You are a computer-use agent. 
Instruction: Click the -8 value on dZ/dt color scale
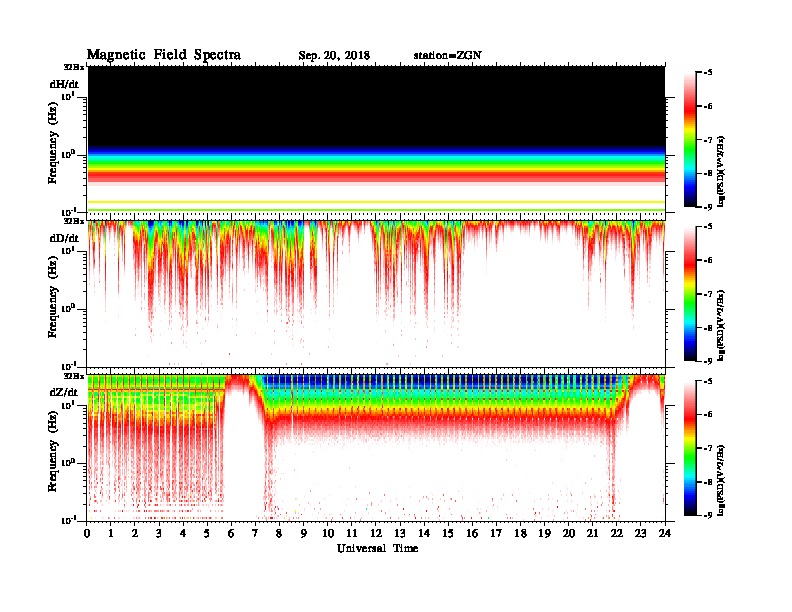[x=709, y=482]
